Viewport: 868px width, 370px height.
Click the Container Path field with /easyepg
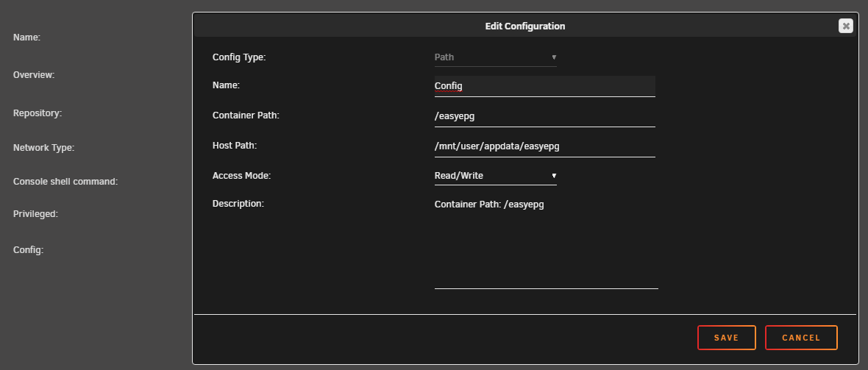pos(545,116)
